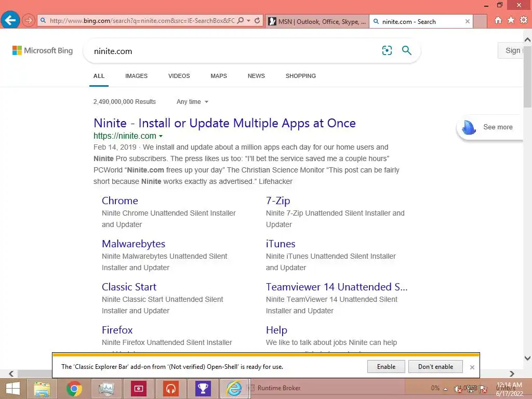Open the Teamviewer 14 Unattended sitelink
The image size is (532, 399).
337,287
